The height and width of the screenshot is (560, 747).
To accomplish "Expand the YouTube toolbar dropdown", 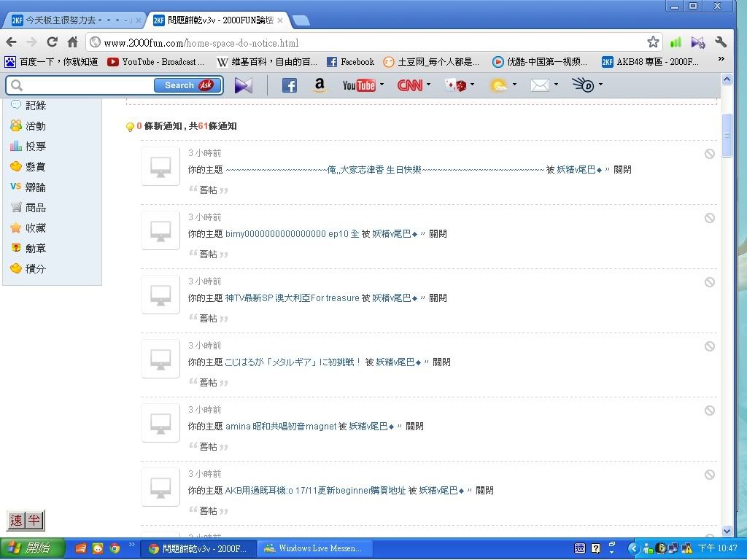I will pyautogui.click(x=382, y=85).
